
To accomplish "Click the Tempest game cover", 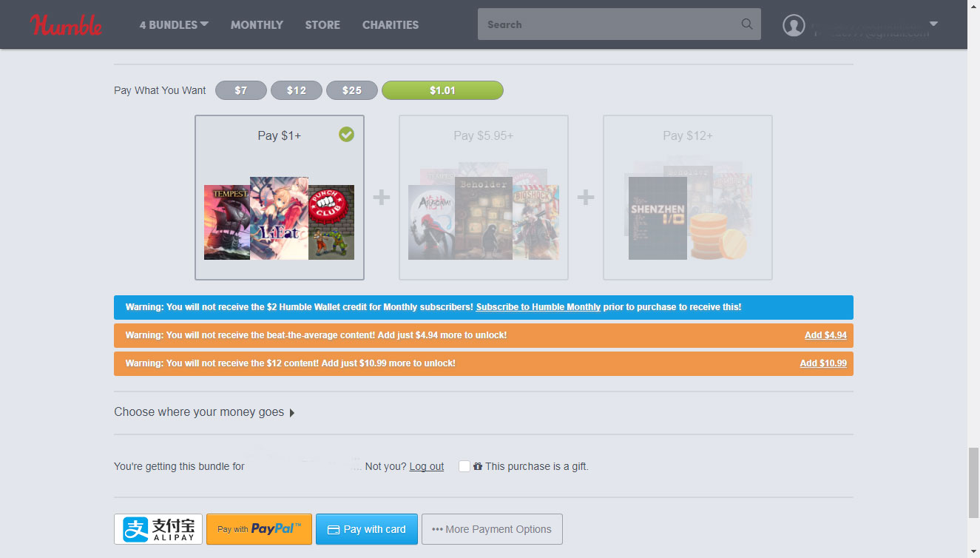I will [x=226, y=222].
